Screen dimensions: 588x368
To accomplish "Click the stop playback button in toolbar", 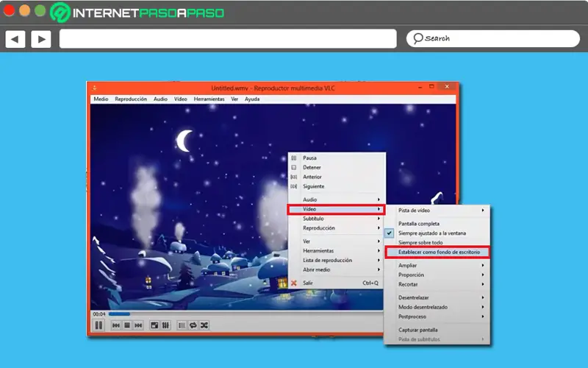I will point(127,325).
